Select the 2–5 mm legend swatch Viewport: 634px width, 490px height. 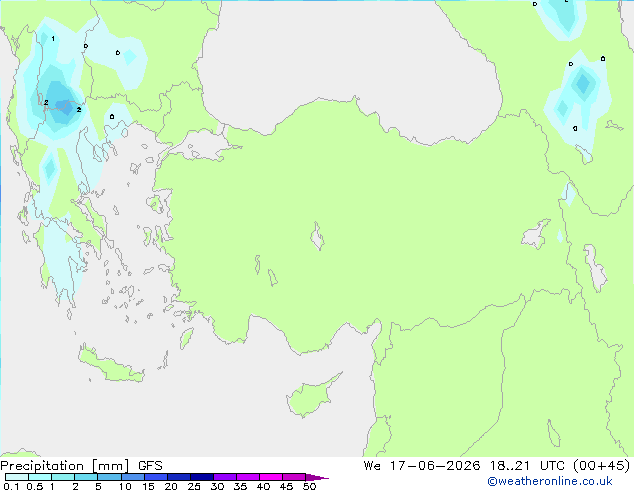(x=86, y=477)
